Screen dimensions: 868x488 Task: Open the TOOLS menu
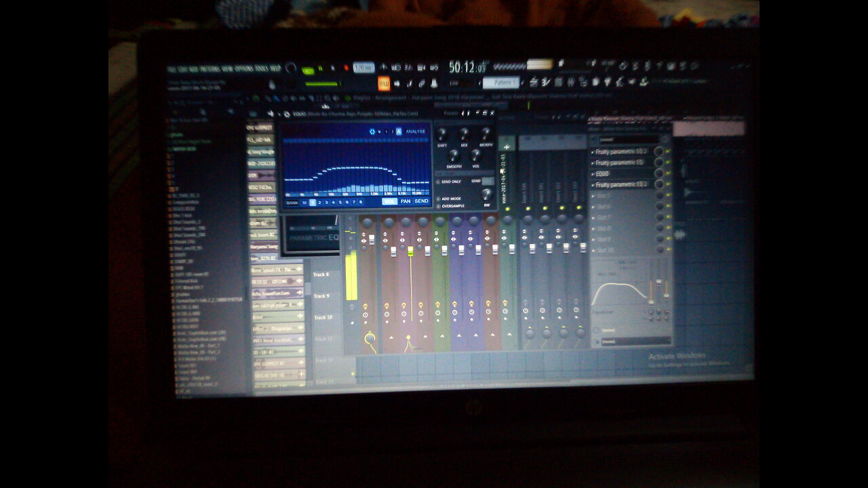262,69
